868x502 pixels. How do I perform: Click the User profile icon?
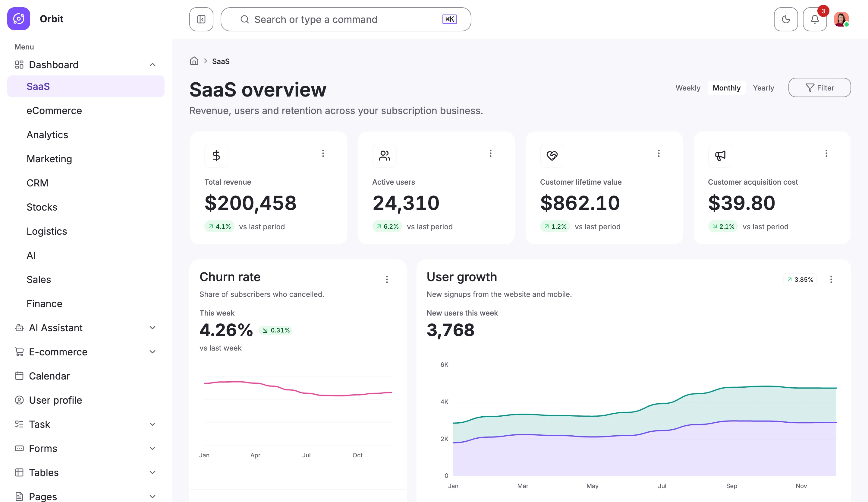19,400
